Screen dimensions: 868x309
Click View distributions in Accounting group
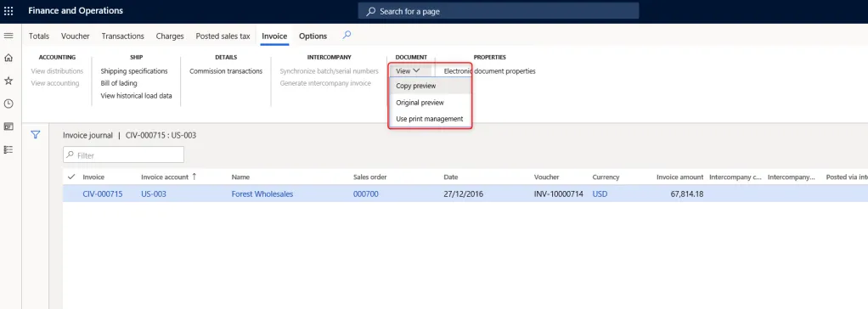(57, 70)
